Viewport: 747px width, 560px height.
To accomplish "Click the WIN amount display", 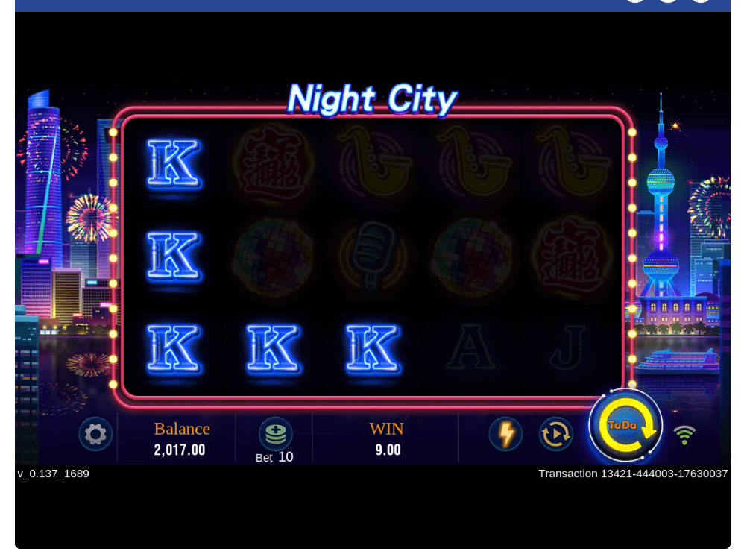I will click(x=388, y=450).
